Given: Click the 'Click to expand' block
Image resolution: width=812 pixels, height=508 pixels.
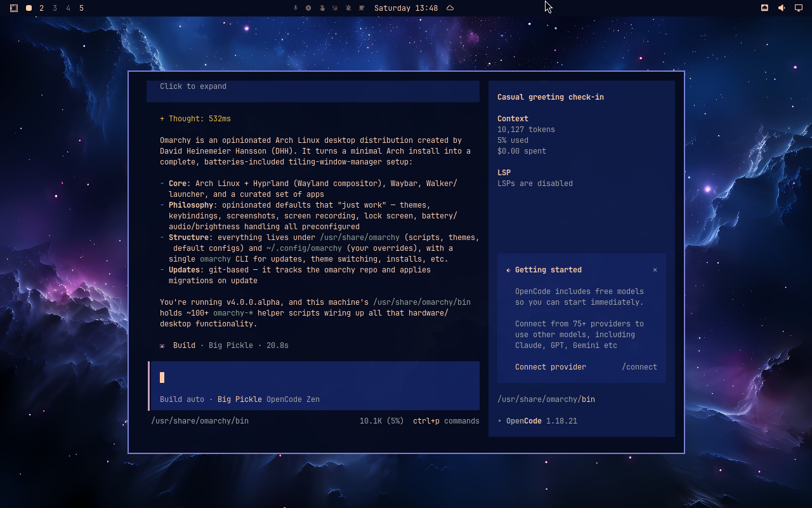Looking at the screenshot, I should 313,91.
